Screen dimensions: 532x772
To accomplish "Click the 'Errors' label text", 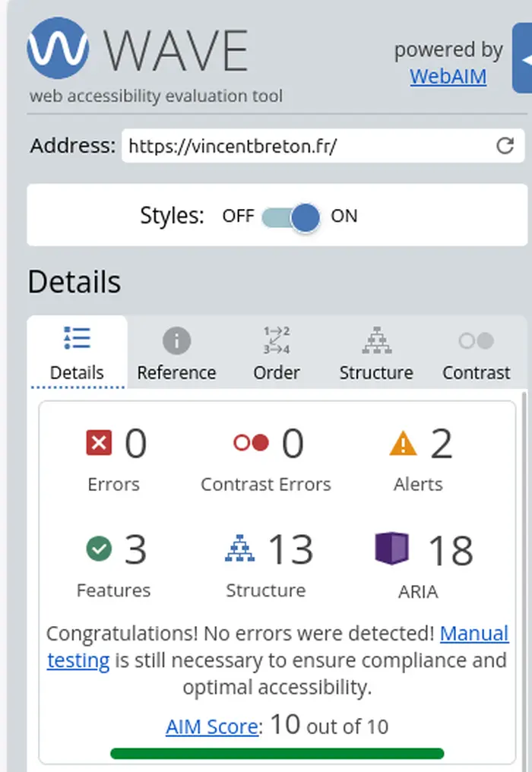I will click(114, 485).
